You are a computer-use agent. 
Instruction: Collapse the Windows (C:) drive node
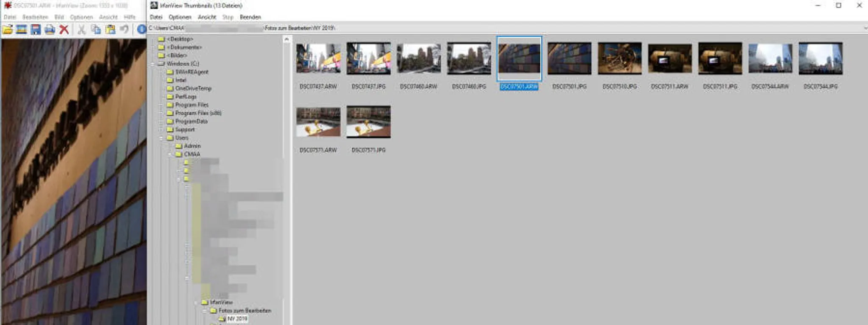(153, 64)
